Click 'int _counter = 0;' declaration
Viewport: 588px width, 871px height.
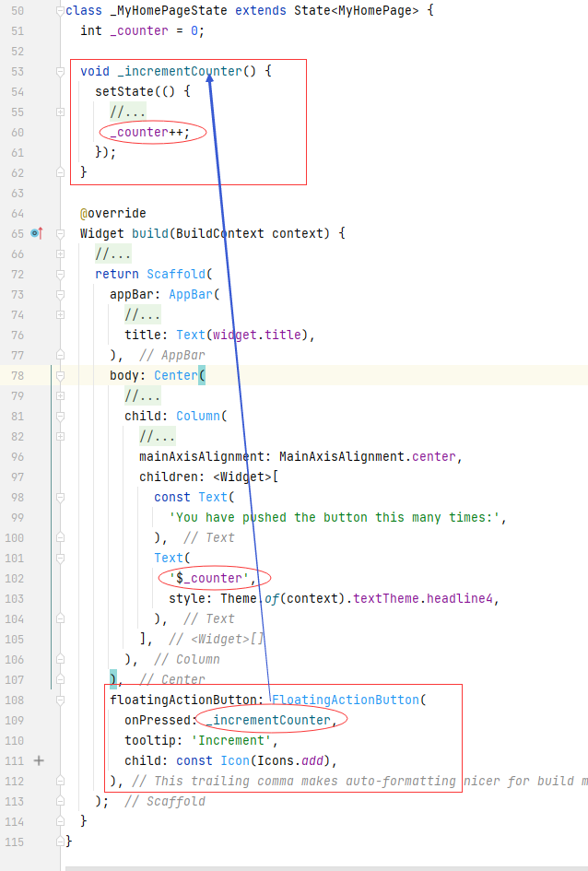tap(143, 30)
